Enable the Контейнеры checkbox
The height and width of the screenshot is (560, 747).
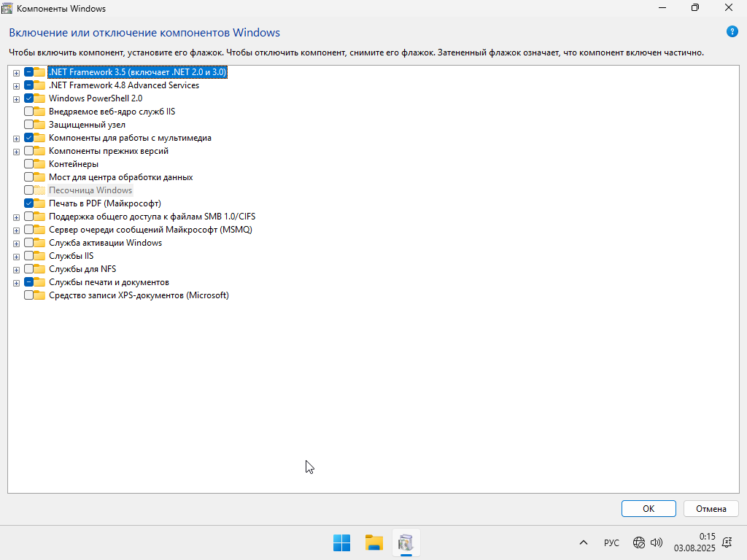point(28,164)
